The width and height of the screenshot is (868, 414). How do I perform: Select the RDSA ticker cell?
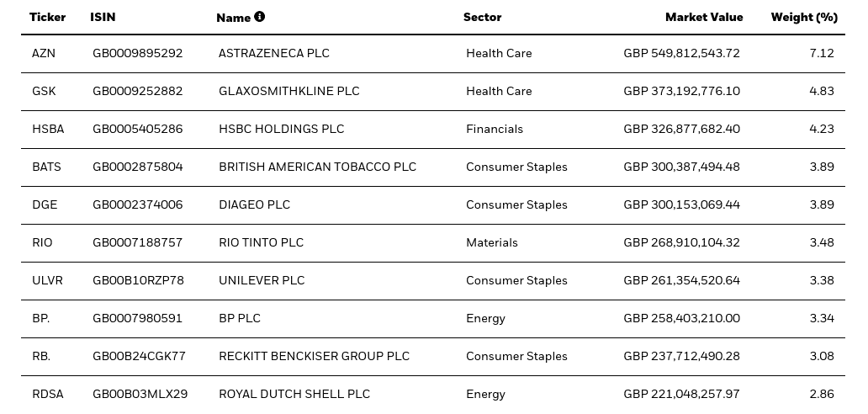[48, 394]
